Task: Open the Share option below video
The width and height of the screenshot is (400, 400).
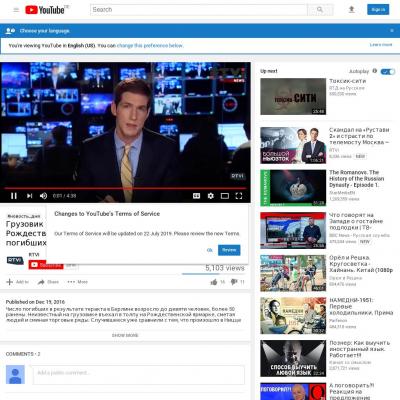Action: (x=48, y=282)
